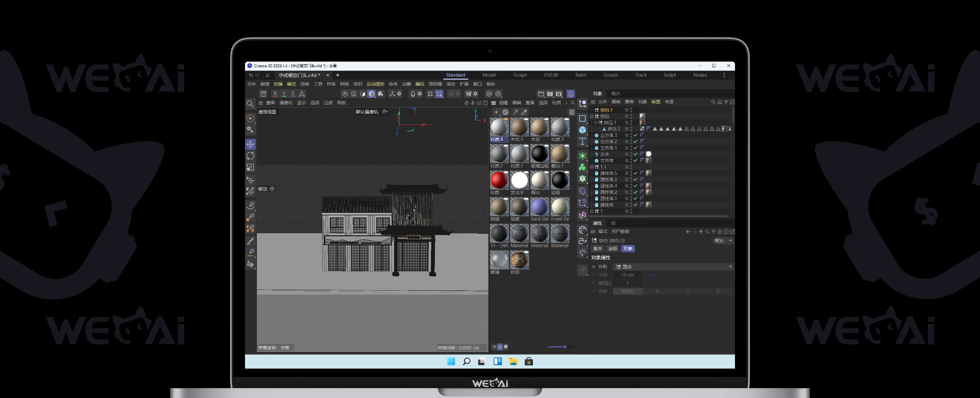Select the 玻璃 material thumbnail
This screenshot has height=398, width=980.
click(x=499, y=260)
